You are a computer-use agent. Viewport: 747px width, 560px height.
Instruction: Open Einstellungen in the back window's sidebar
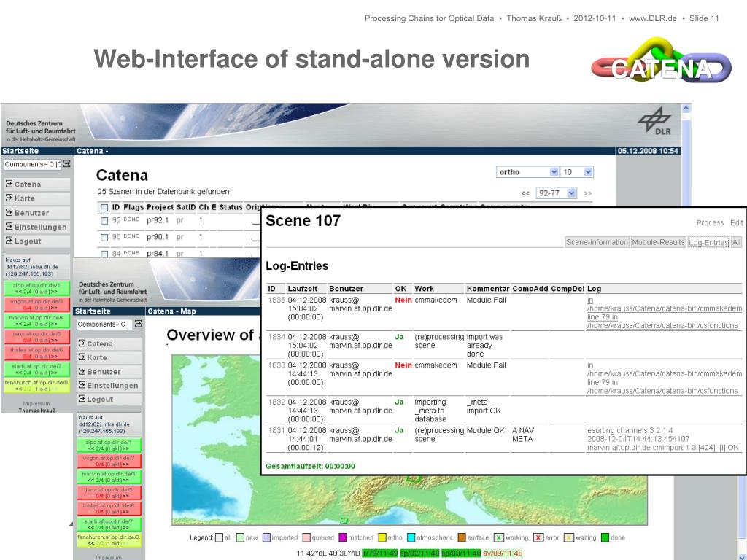(36, 227)
